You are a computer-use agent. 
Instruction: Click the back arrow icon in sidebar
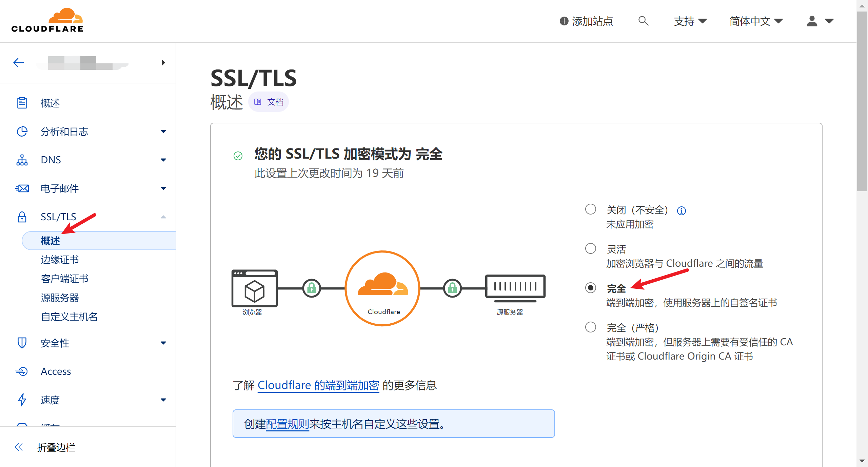tap(18, 63)
